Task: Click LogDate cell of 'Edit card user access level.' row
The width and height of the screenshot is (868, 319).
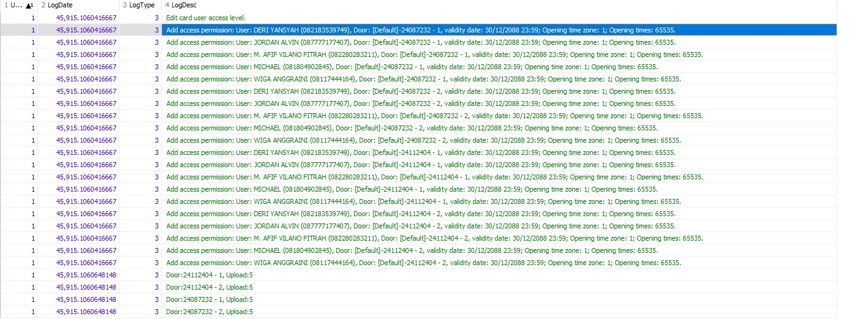Action: (86, 18)
